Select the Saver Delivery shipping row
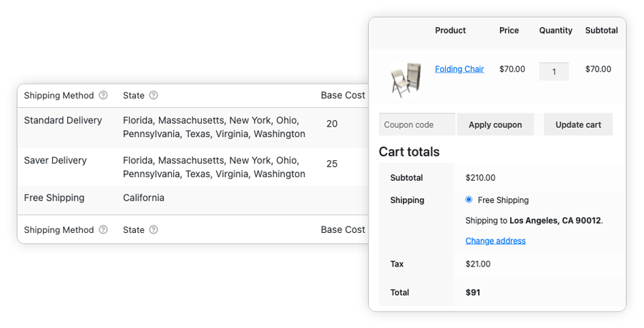The image size is (644, 328). click(x=55, y=161)
